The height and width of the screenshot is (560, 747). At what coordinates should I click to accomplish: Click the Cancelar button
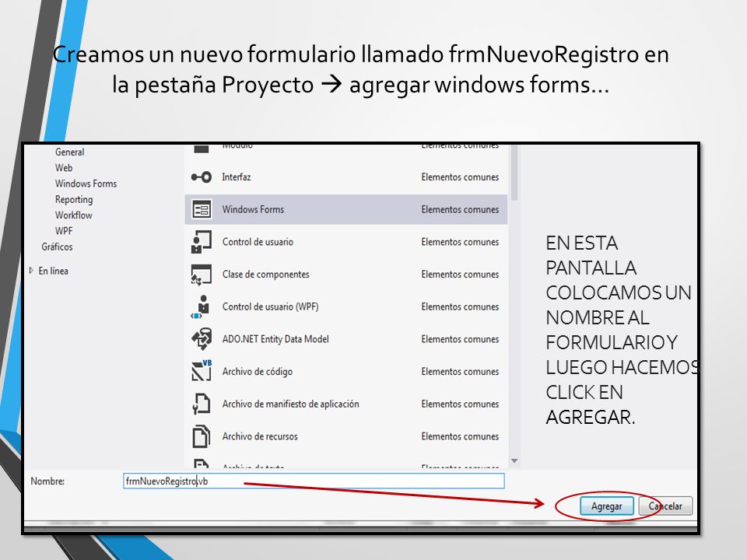point(665,506)
